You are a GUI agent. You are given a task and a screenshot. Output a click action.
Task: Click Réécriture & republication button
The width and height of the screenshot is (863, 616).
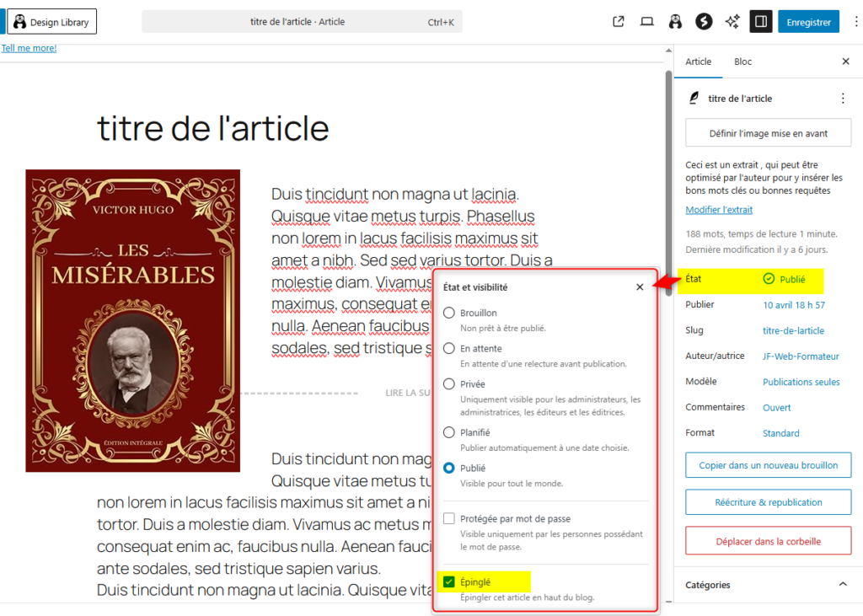pos(769,502)
